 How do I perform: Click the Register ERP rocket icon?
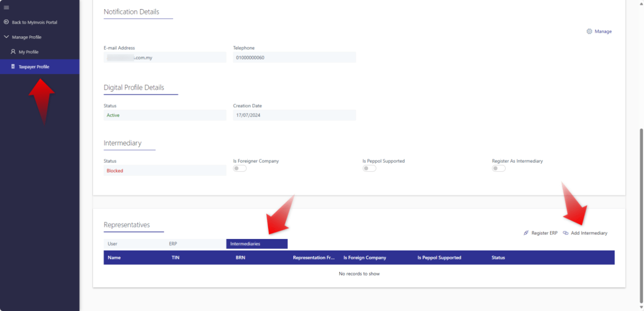(525, 232)
